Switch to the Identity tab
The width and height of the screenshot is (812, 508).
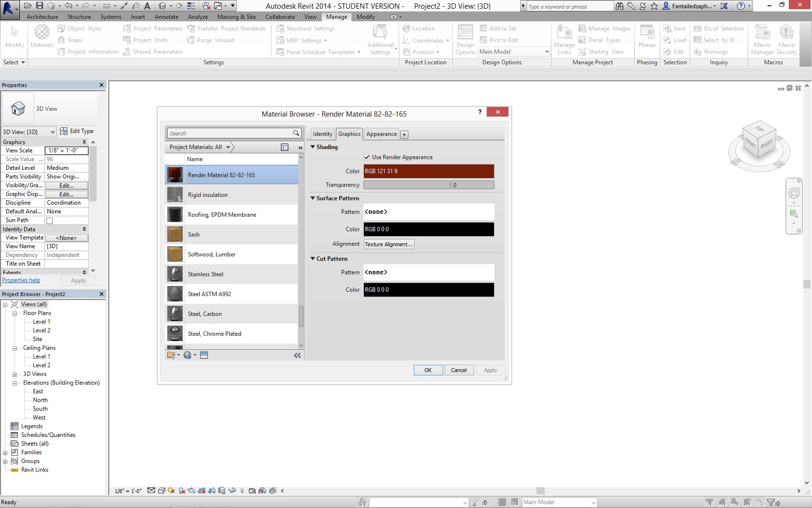point(322,134)
